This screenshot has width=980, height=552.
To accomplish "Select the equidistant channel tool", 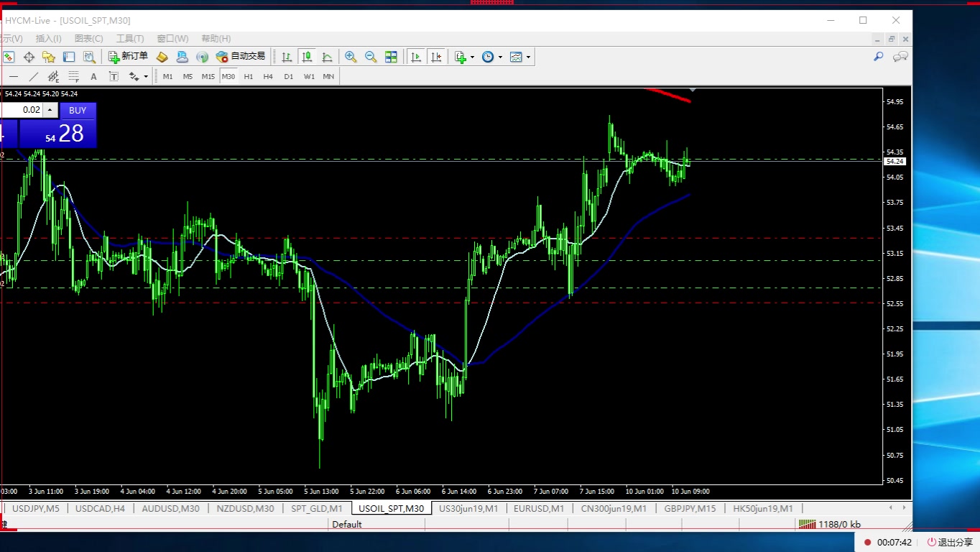I will click(x=53, y=76).
